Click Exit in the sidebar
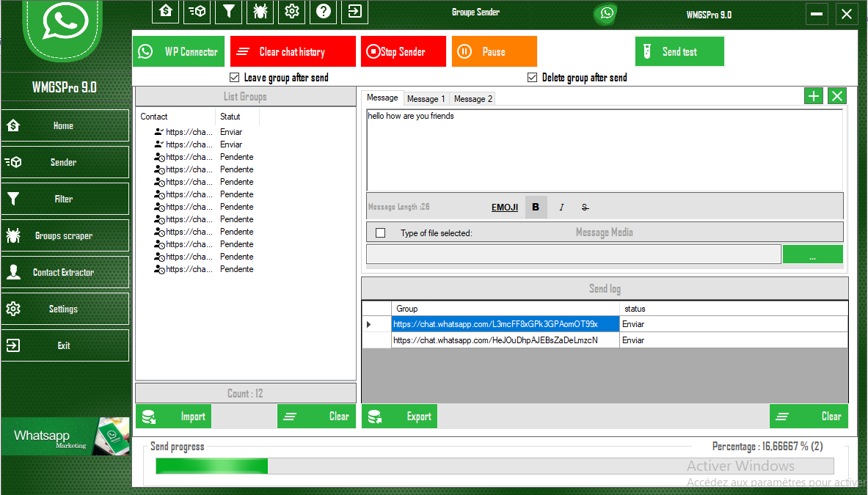Image resolution: width=868 pixels, height=495 pixels. 65,345
